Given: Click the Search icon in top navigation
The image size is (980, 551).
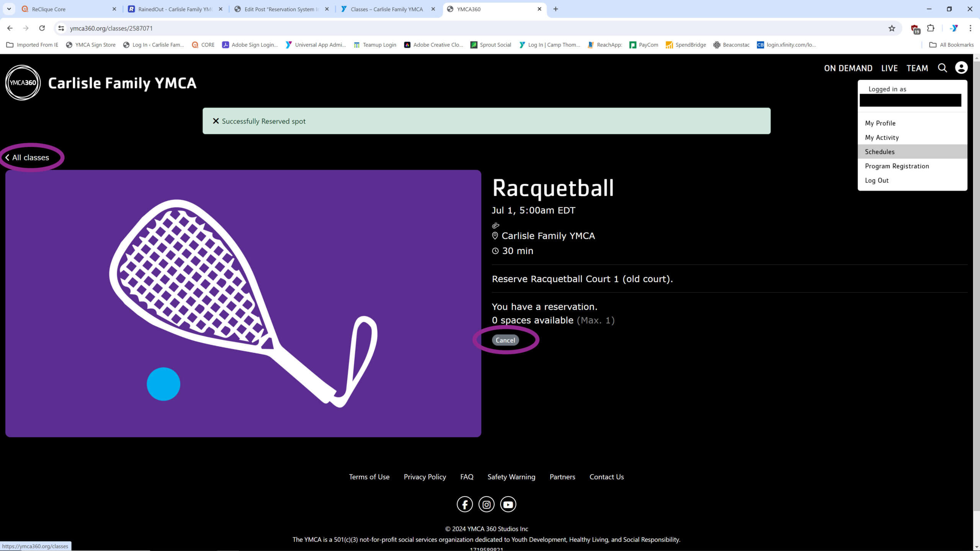Looking at the screenshot, I should click(x=942, y=67).
